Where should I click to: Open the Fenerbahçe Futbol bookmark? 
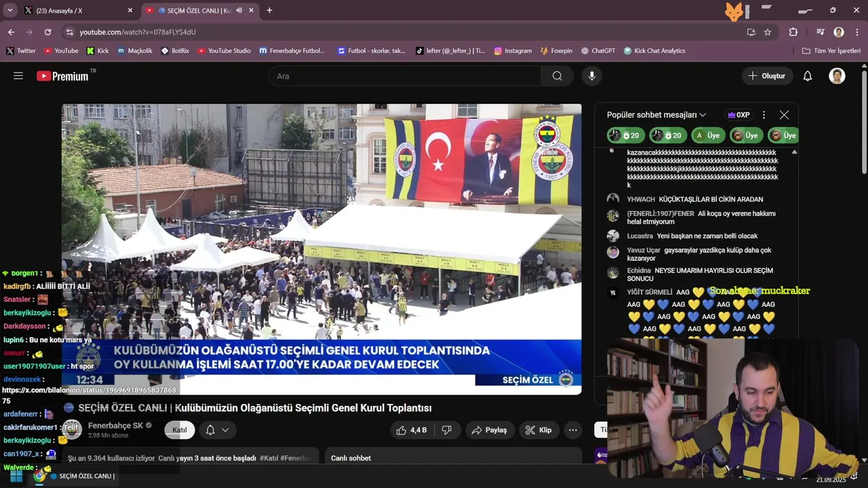pos(292,51)
